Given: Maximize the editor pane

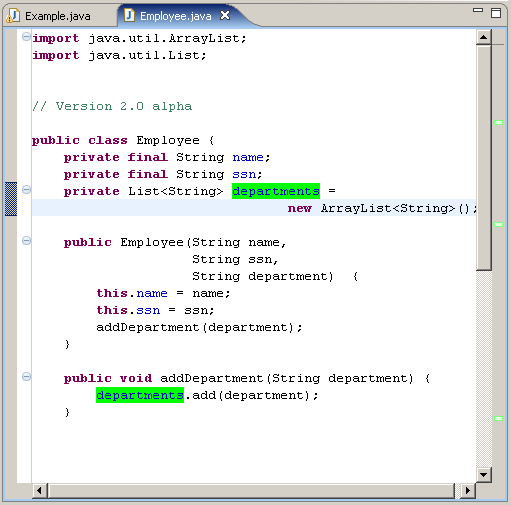Looking at the screenshot, I should click(496, 13).
